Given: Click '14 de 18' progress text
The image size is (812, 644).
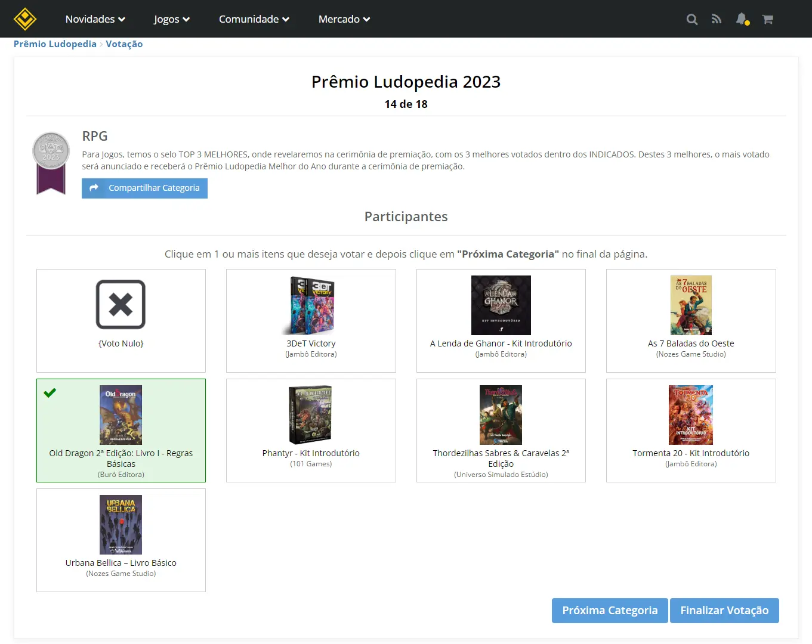Looking at the screenshot, I should pos(406,104).
